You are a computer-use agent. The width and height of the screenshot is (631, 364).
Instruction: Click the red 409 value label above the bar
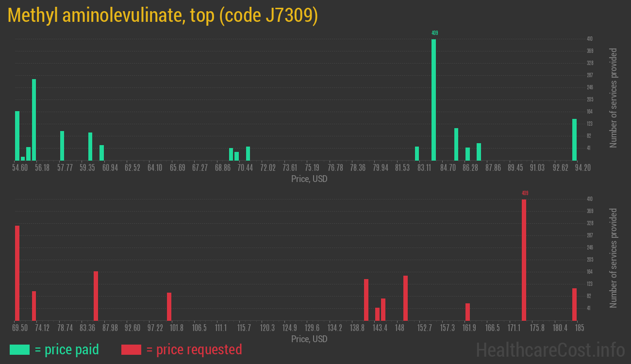pyautogui.click(x=525, y=193)
